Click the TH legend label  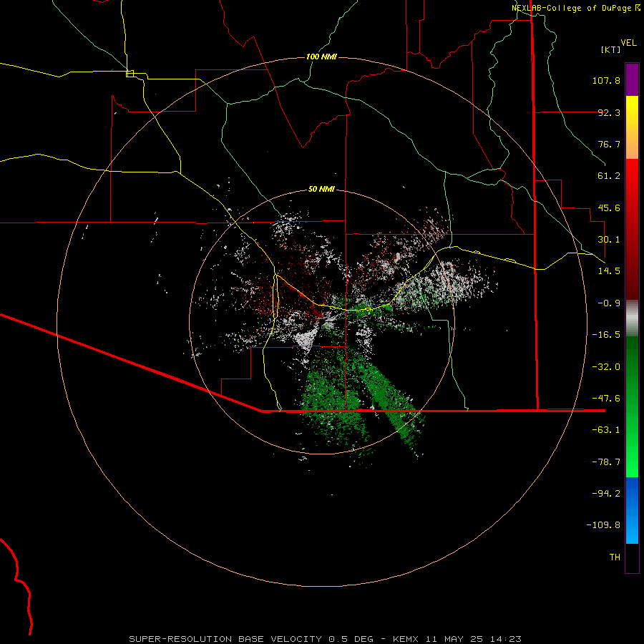point(615,557)
